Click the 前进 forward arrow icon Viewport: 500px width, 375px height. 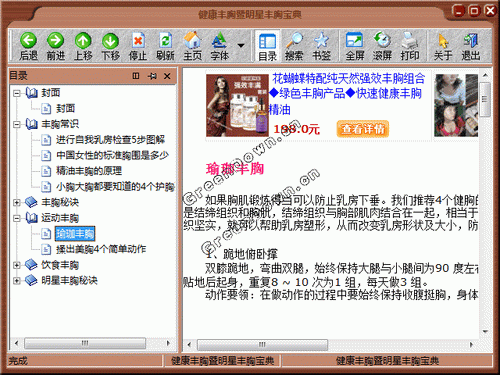[x=55, y=41]
